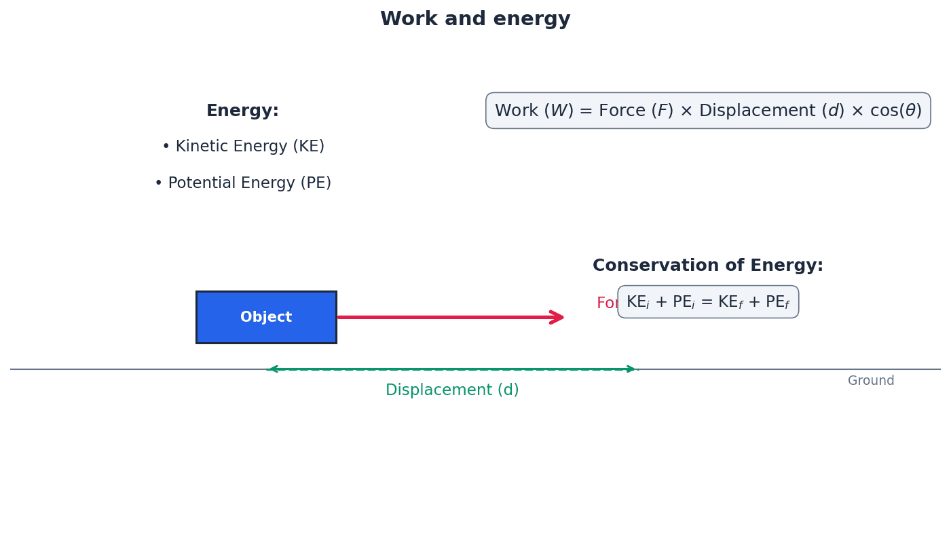Toggle the Potential Energy (PE) bullet item

click(x=250, y=182)
